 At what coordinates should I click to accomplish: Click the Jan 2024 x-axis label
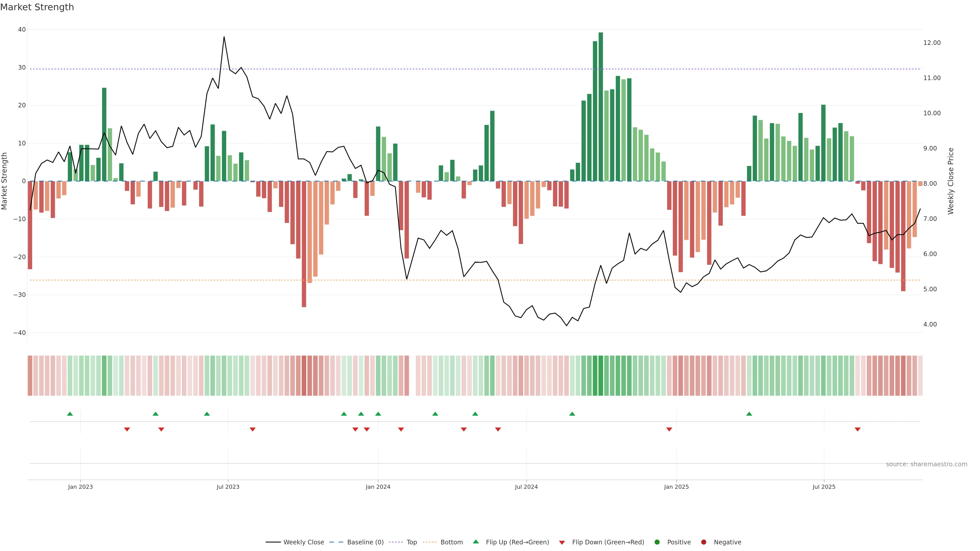(x=378, y=487)
